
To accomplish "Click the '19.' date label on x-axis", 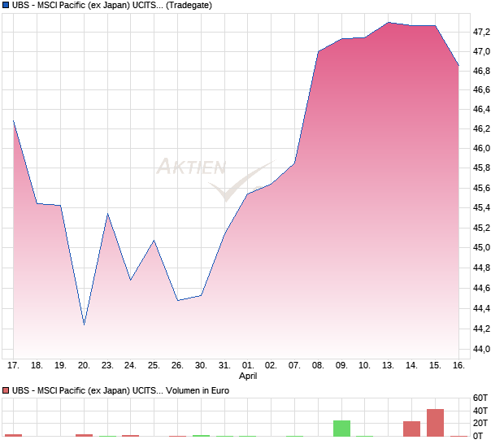I will tap(60, 366).
